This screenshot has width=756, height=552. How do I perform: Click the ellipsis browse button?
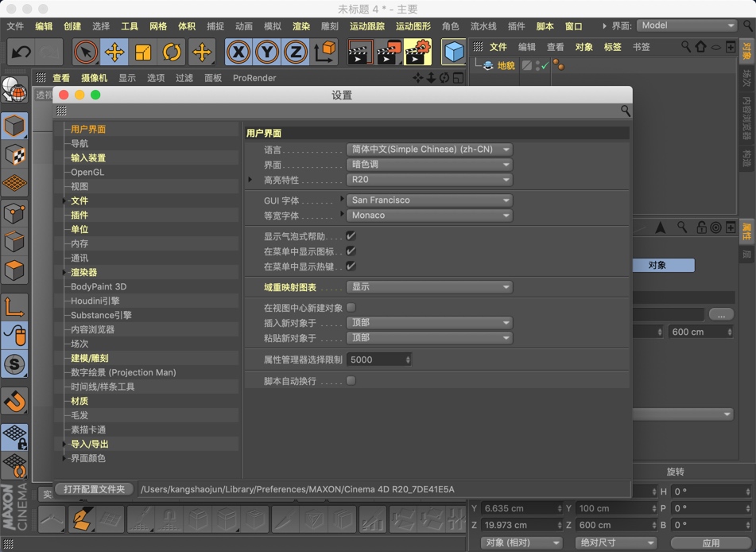click(721, 315)
